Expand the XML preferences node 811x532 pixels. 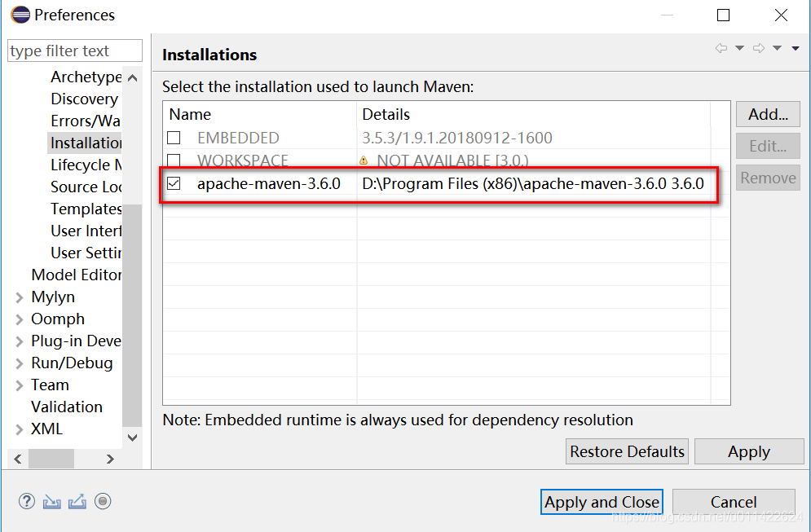click(19, 429)
